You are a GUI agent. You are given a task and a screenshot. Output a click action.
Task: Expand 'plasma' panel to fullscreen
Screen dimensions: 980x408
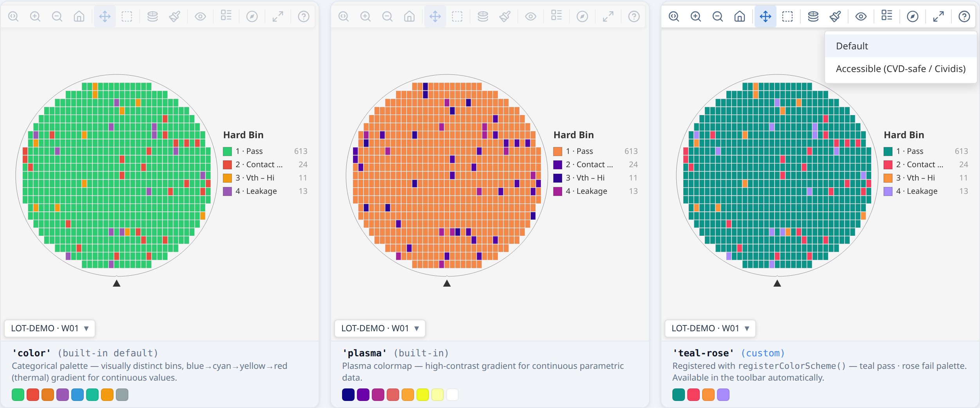pyautogui.click(x=608, y=16)
